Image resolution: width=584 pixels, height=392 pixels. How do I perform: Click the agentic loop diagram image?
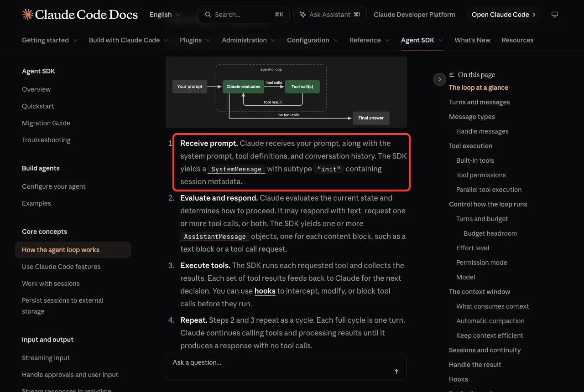coord(286,92)
